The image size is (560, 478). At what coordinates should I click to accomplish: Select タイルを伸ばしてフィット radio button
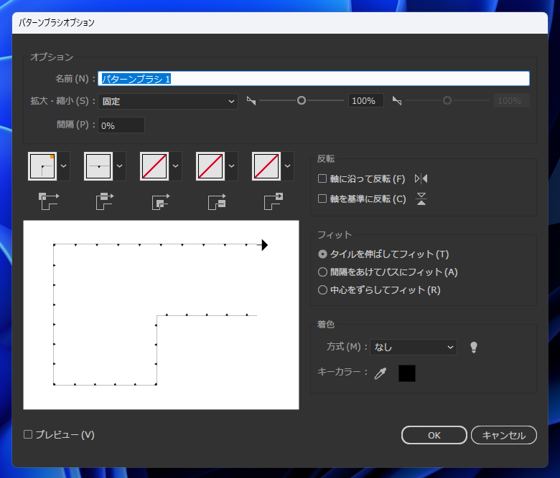(x=322, y=254)
